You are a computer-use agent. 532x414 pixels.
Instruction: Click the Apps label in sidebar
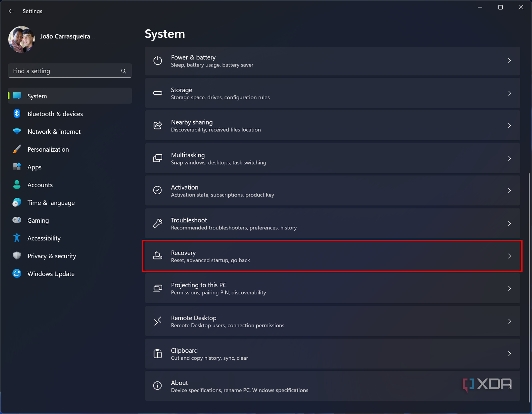point(34,167)
